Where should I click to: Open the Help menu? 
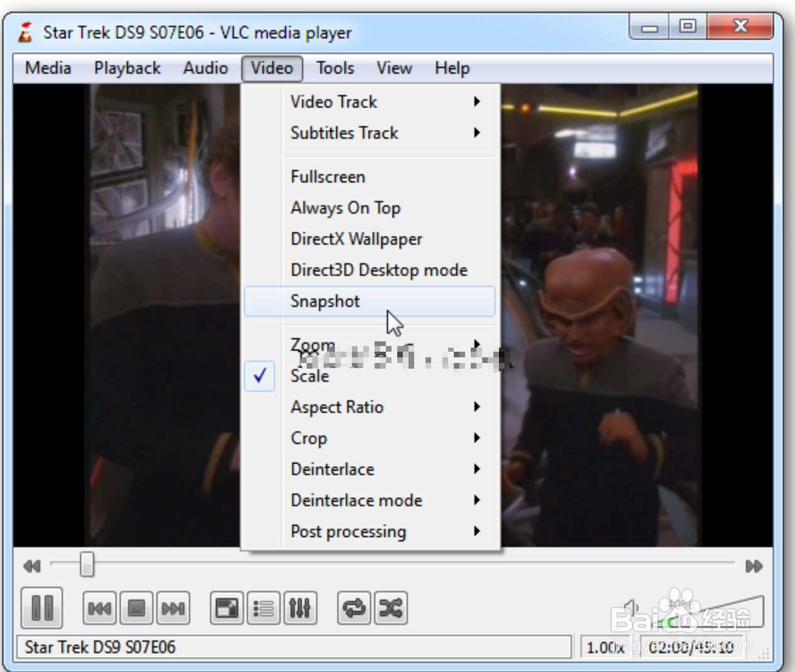point(452,68)
